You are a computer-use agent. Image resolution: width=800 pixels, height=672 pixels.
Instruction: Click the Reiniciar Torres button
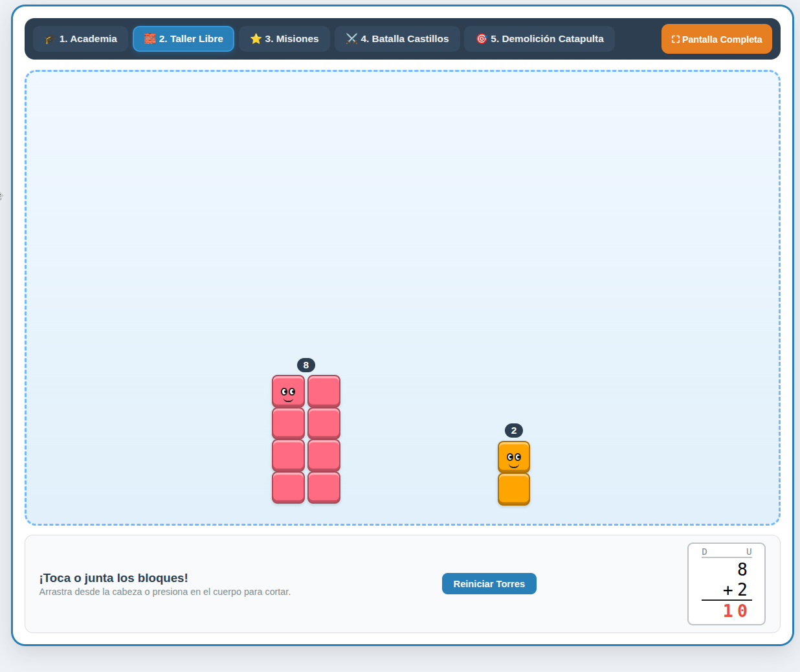[489, 583]
